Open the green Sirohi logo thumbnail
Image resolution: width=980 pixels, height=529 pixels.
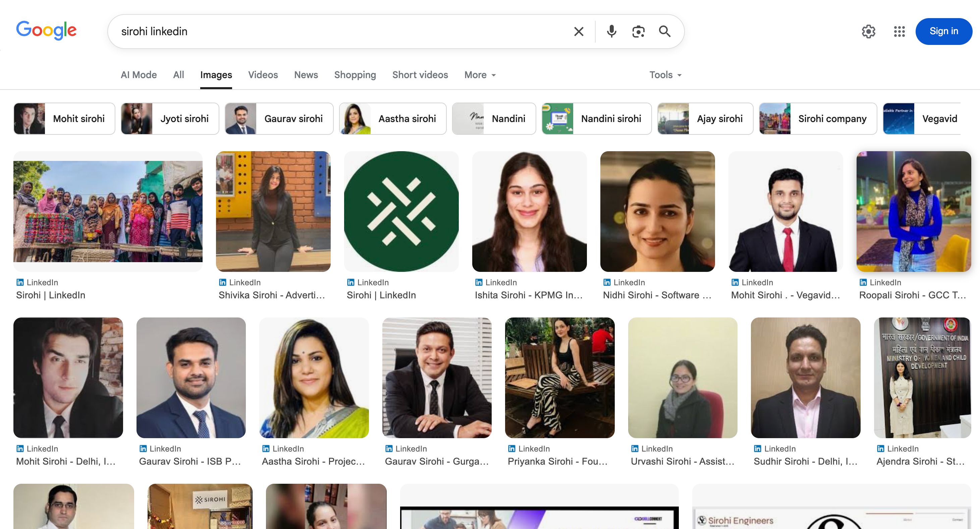click(401, 212)
